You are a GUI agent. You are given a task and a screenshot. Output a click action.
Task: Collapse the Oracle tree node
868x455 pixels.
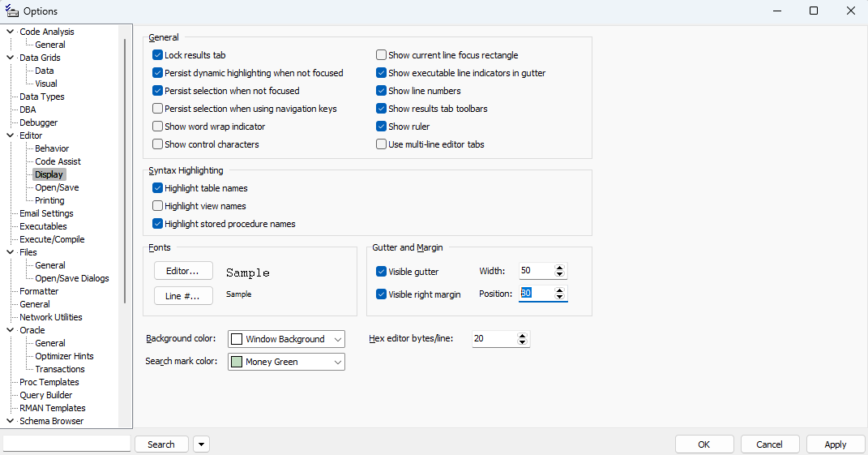point(10,330)
